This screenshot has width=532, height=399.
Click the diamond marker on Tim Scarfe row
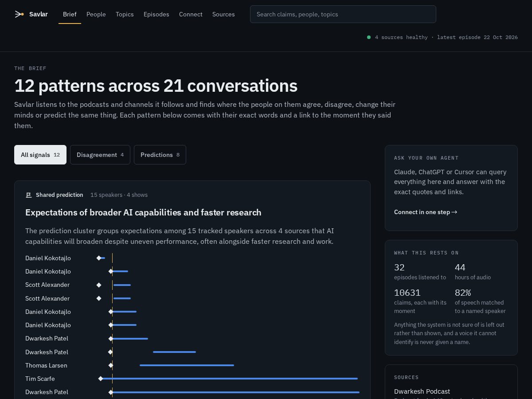101,379
